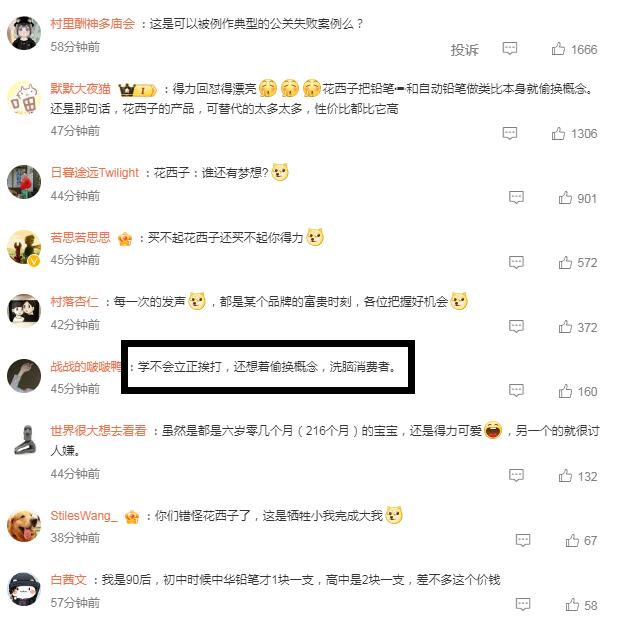624x626 pixels.
Task: Open reply icon on 若思若思思's comment
Action: [516, 262]
